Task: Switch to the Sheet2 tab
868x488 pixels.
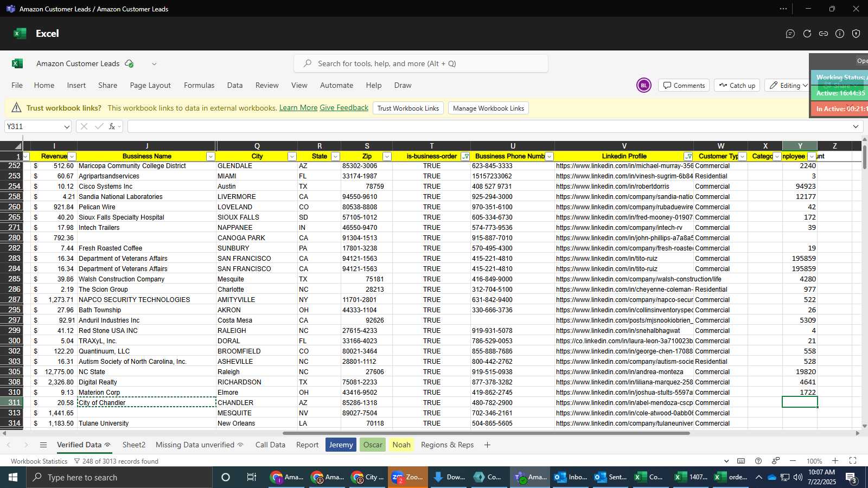Action: tap(134, 445)
